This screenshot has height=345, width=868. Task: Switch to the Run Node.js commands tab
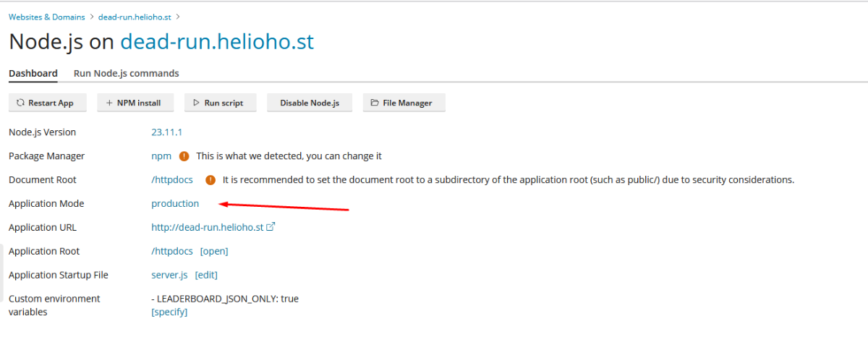point(126,73)
